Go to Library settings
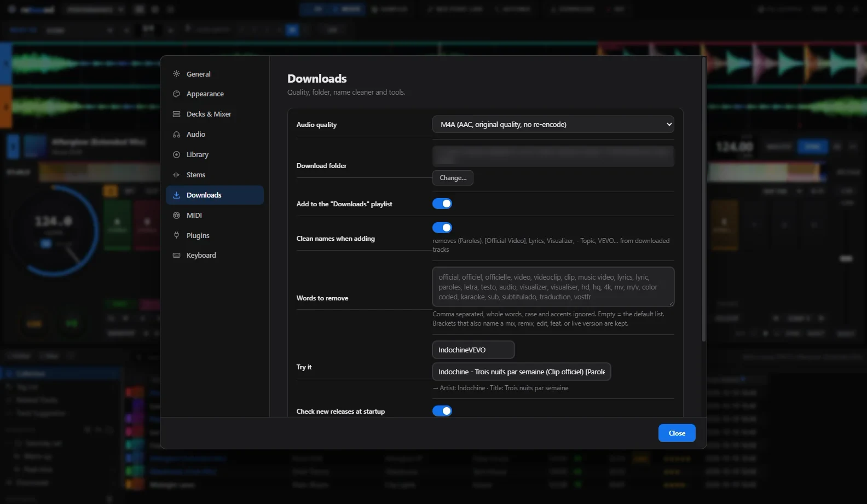867x504 pixels. 215,155
